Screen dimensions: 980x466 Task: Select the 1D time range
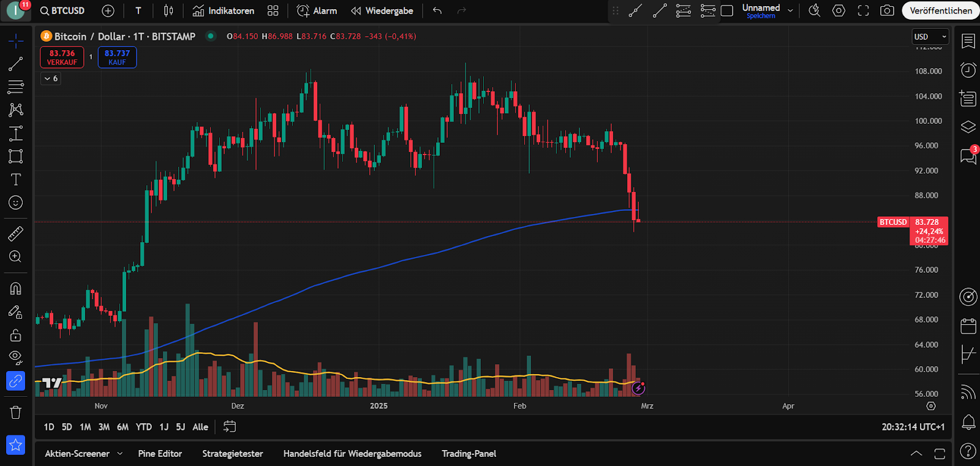click(49, 427)
